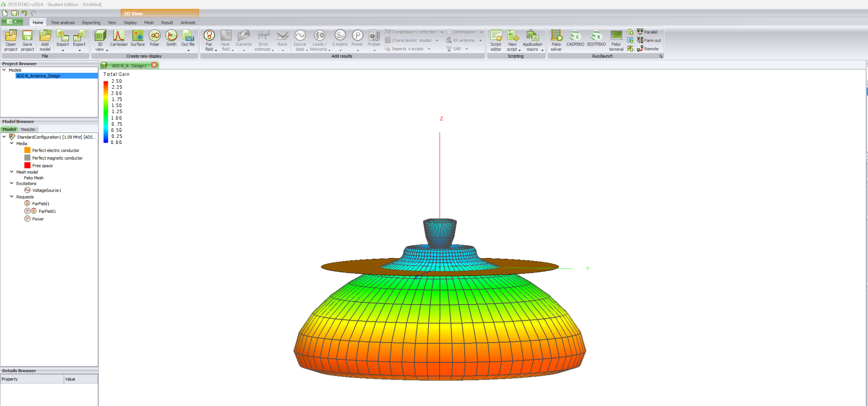
Task: Switch to the Home ribbon tab
Action: pyautogui.click(x=38, y=23)
